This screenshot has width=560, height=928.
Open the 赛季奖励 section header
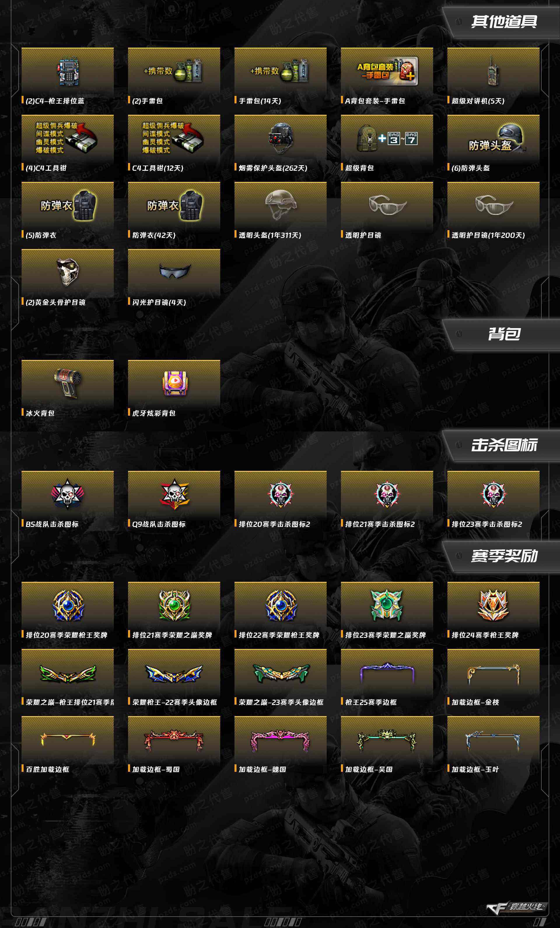pyautogui.click(x=503, y=556)
